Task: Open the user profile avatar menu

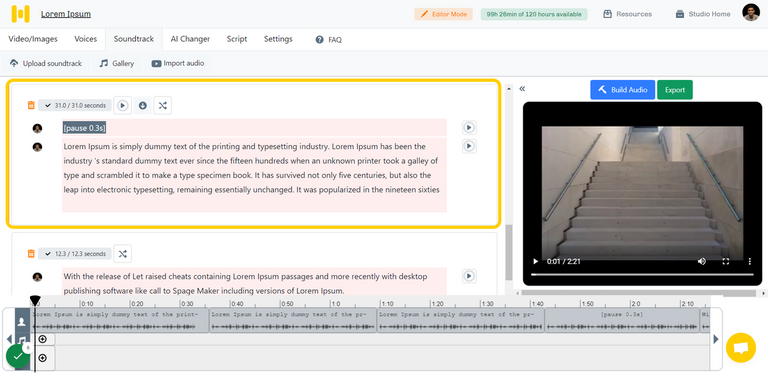Action: click(x=751, y=13)
